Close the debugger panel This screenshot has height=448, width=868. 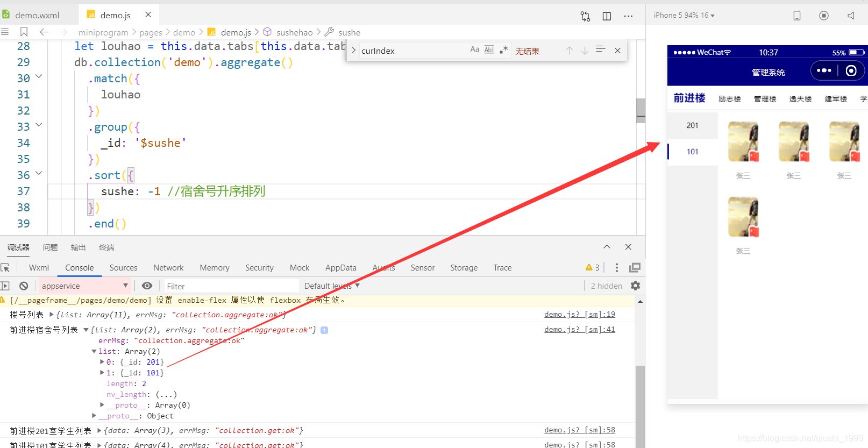(x=628, y=247)
